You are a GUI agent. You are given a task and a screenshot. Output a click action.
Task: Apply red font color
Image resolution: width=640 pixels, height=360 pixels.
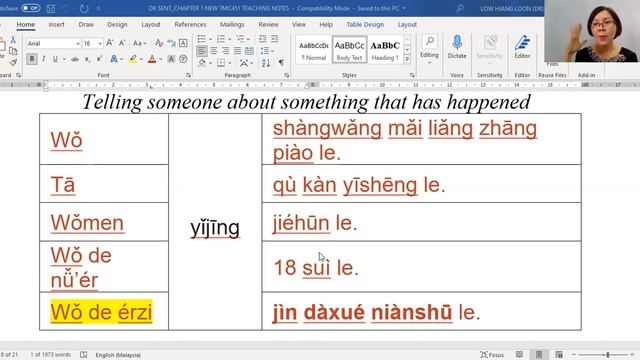tap(152, 59)
